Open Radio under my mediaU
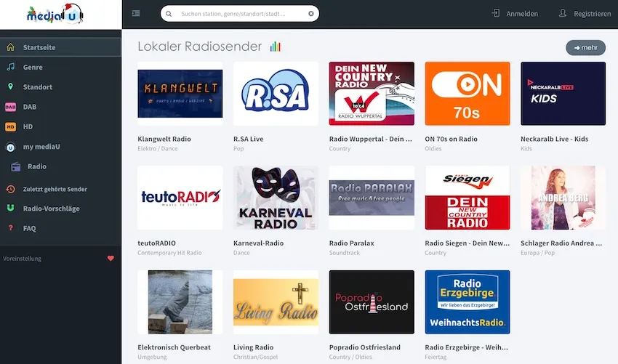 click(x=36, y=166)
